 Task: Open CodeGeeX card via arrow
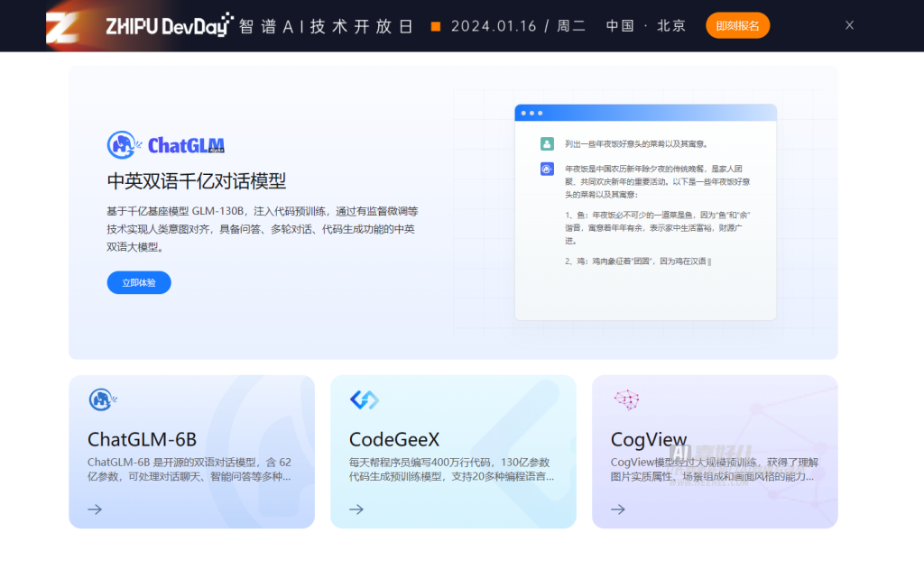[x=356, y=509]
